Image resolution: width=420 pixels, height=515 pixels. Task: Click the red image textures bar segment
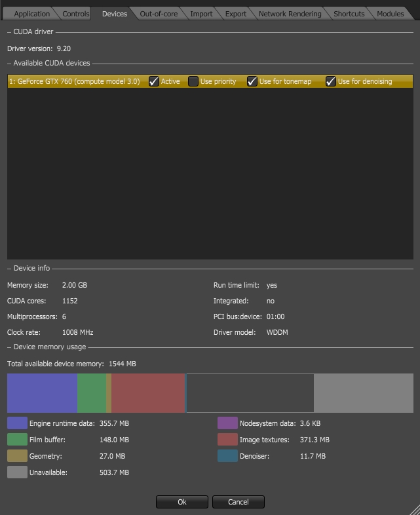coord(148,393)
